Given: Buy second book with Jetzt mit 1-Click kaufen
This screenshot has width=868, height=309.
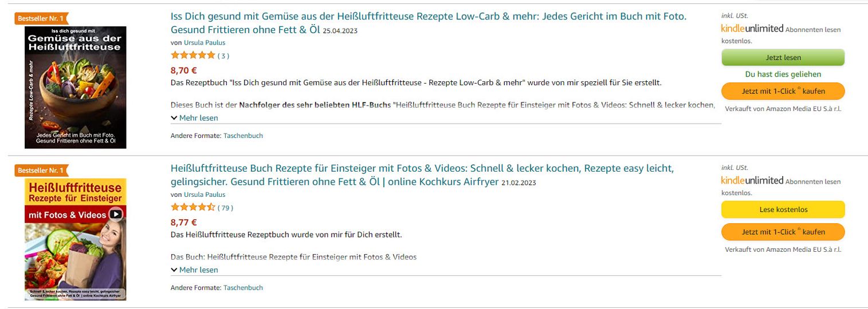Looking at the screenshot, I should [783, 232].
